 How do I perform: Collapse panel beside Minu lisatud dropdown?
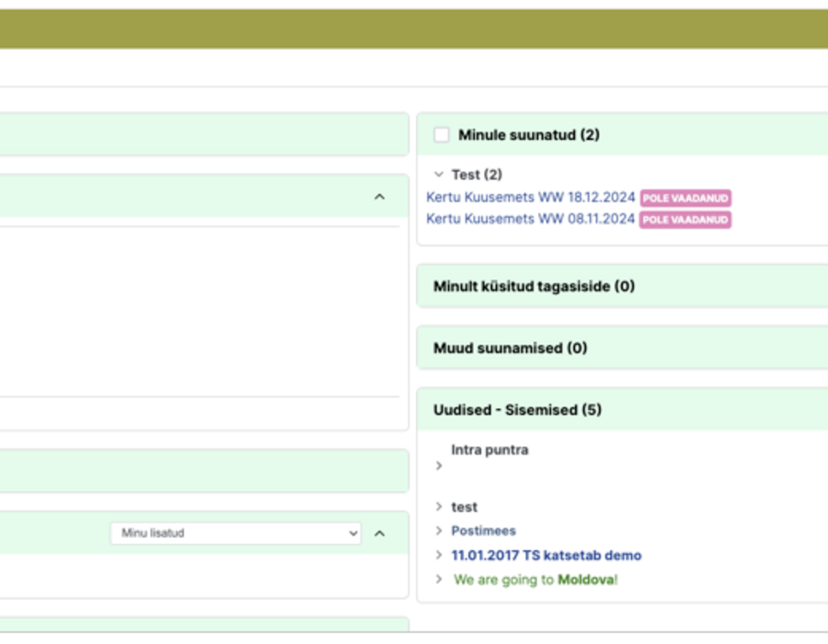click(x=379, y=534)
